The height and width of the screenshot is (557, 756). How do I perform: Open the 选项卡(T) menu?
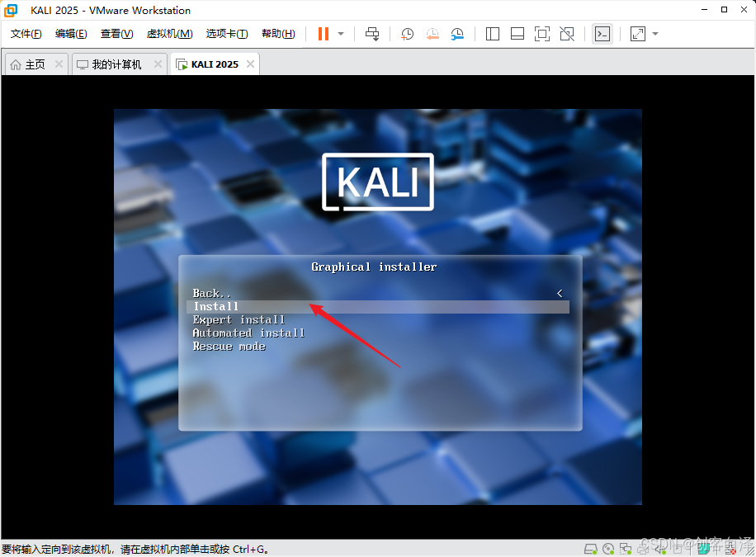coord(227,34)
